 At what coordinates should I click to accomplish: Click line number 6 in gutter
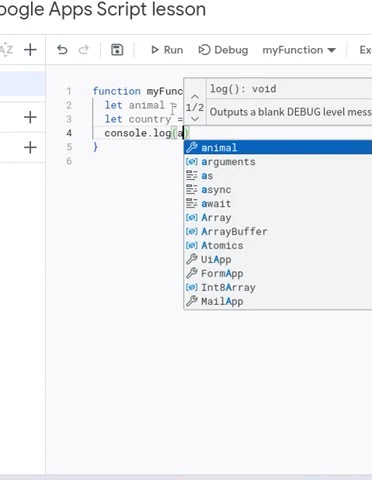[69, 161]
